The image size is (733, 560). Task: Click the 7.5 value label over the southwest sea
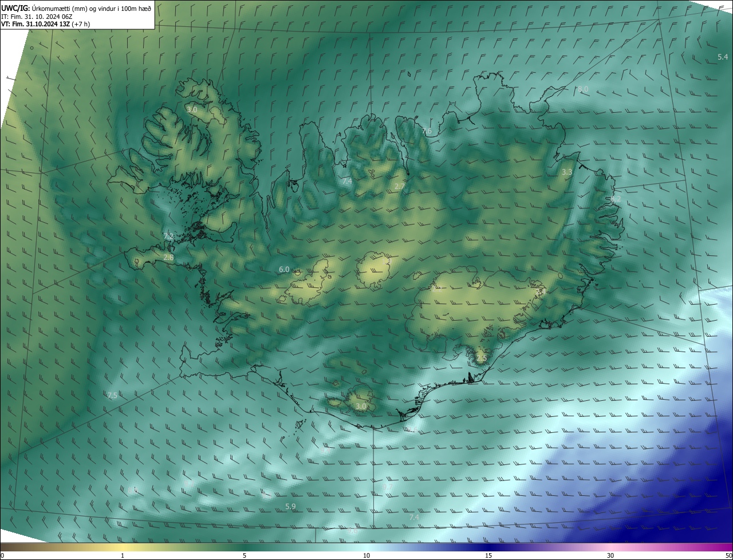(x=112, y=396)
